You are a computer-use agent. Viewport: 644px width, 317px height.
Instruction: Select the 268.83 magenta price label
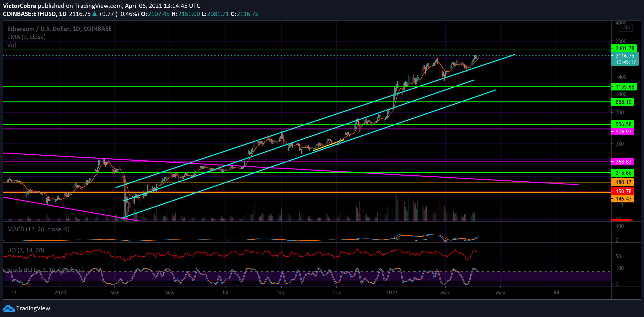(x=623, y=162)
